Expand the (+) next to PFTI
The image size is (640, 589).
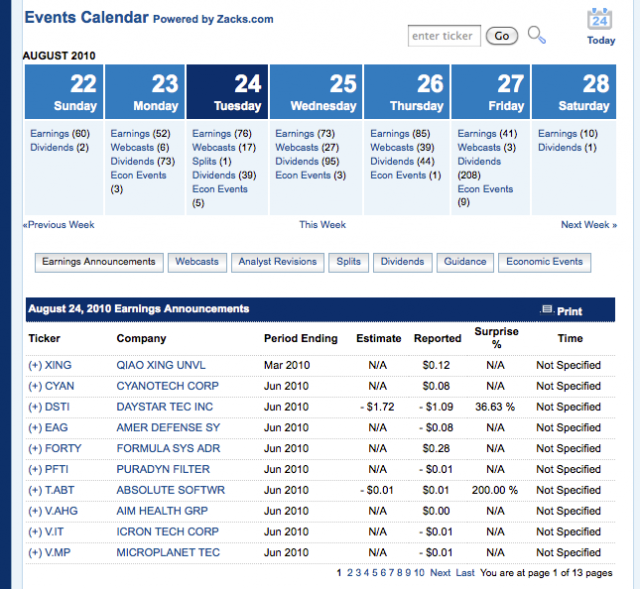click(x=35, y=469)
